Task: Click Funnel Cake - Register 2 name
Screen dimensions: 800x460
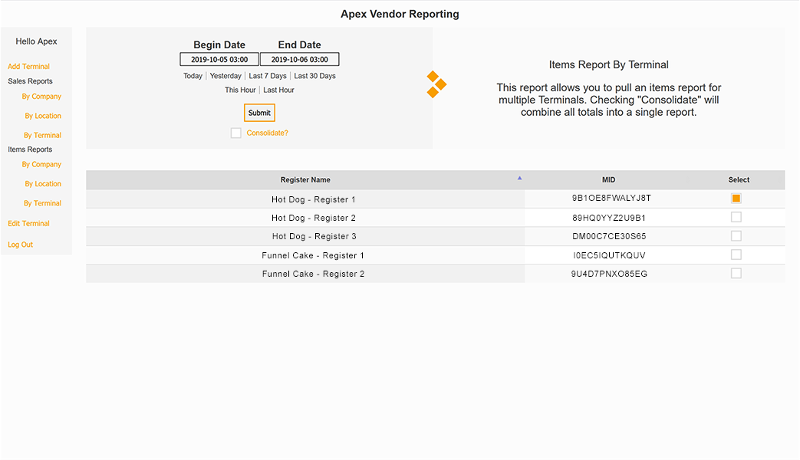Action: [x=313, y=274]
